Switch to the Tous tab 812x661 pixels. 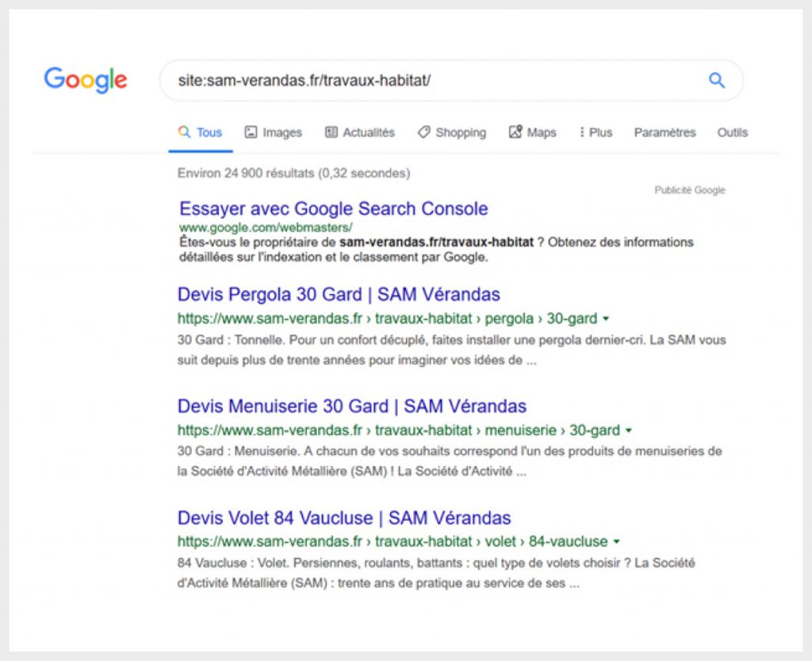(x=201, y=132)
